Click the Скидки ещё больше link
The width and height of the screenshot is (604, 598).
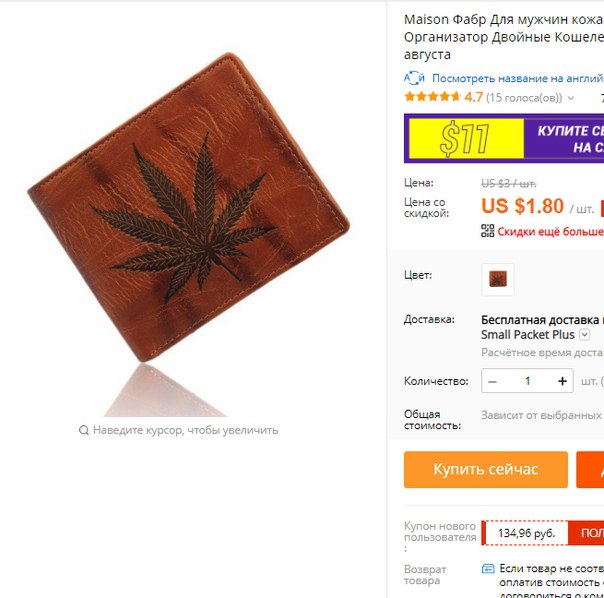[x=550, y=232]
